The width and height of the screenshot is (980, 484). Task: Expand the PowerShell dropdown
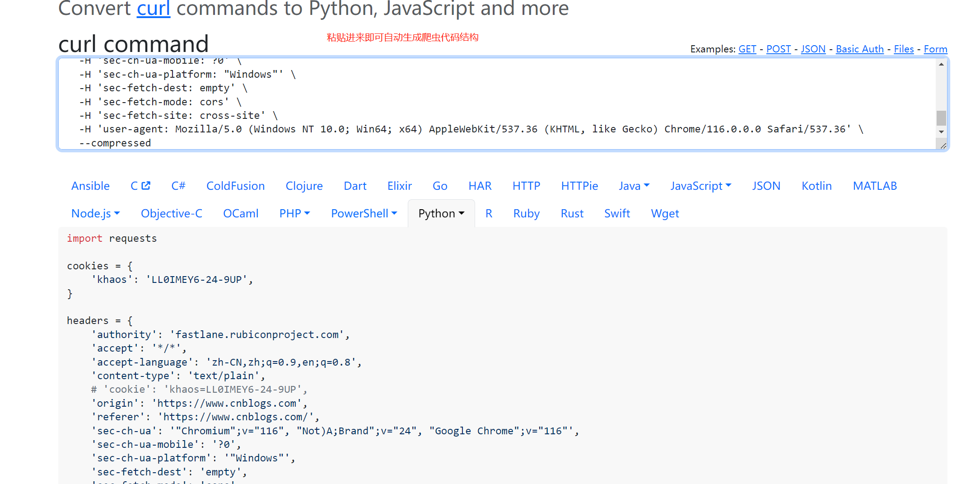[x=364, y=213]
